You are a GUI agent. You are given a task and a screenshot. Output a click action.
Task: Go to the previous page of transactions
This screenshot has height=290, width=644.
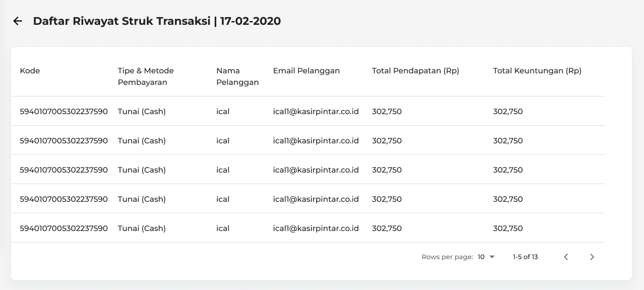[566, 257]
